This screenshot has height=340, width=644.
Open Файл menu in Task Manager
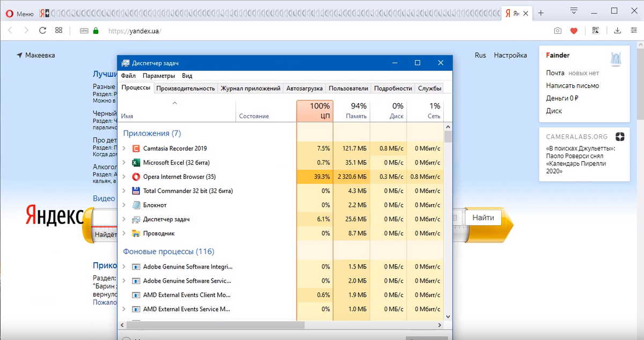[x=128, y=76]
